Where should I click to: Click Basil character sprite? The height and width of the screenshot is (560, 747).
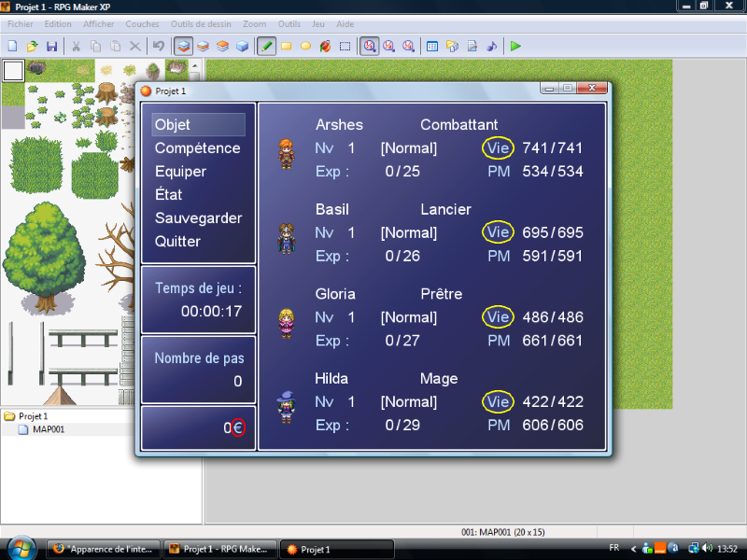coord(287,239)
